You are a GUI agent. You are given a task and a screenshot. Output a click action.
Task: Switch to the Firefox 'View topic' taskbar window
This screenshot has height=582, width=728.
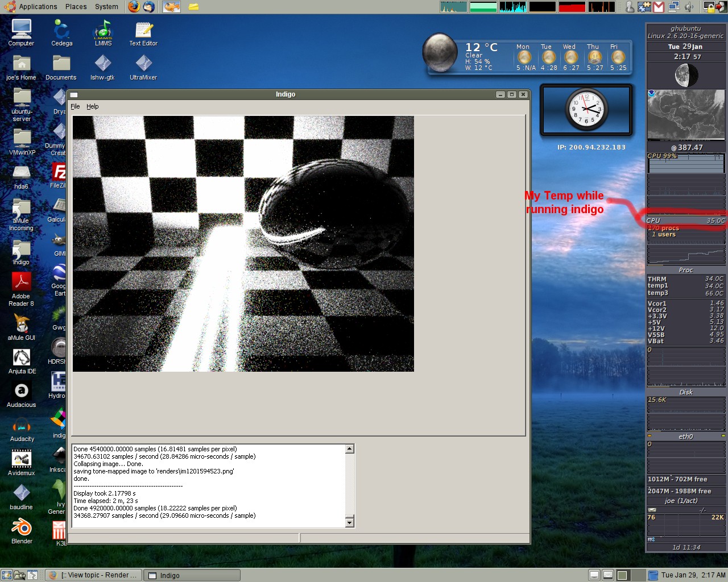[93, 575]
